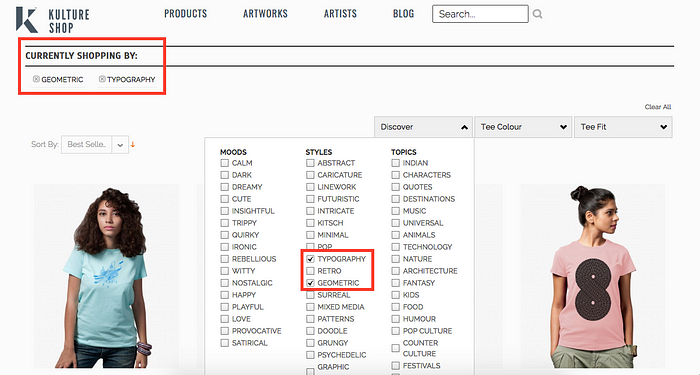Uncheck the Geometric style checkbox

click(310, 283)
